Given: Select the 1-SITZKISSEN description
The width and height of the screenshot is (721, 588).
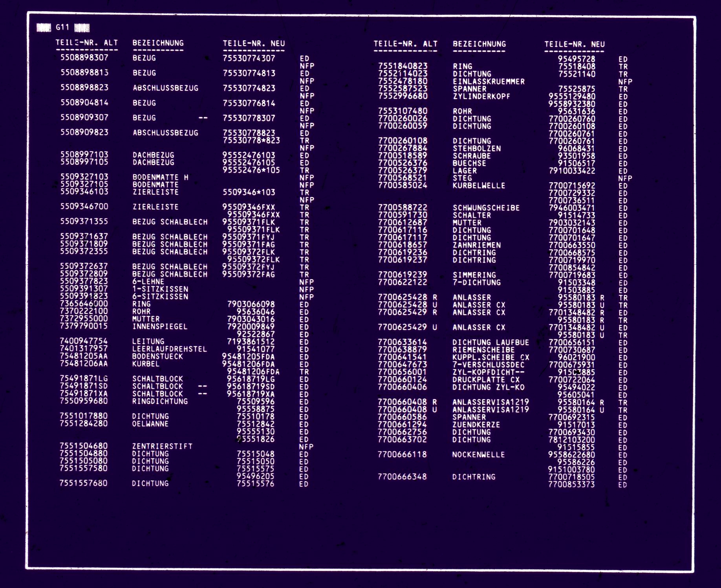Looking at the screenshot, I should [160, 289].
